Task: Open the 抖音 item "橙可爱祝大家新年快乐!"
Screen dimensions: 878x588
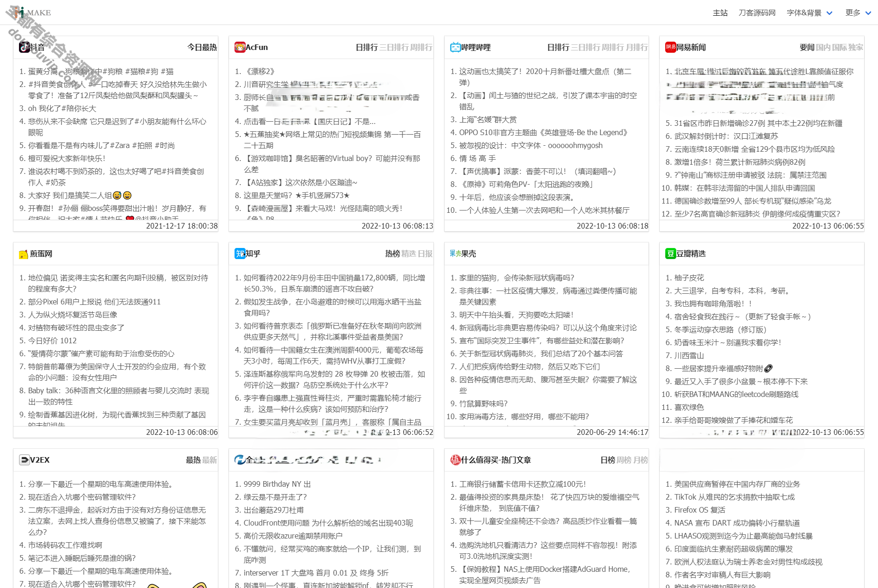Action: [67, 158]
